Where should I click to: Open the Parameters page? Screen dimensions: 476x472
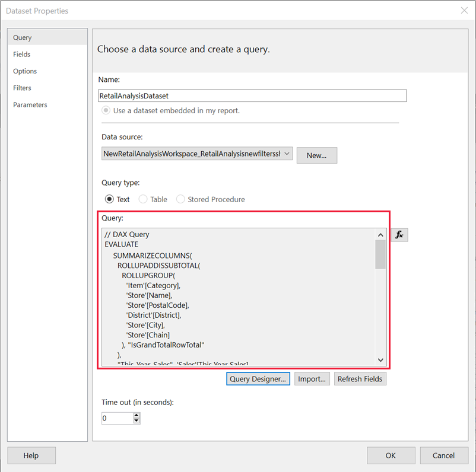pos(30,105)
